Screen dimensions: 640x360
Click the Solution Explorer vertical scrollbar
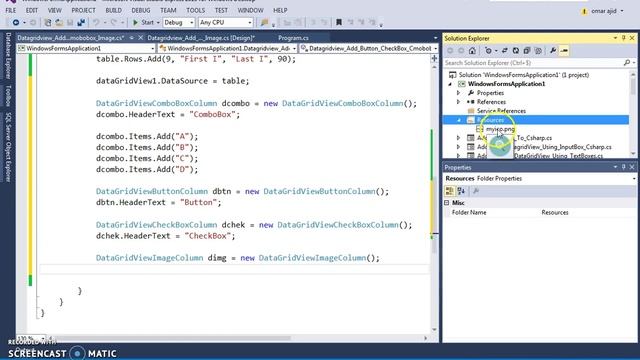[x=633, y=113]
